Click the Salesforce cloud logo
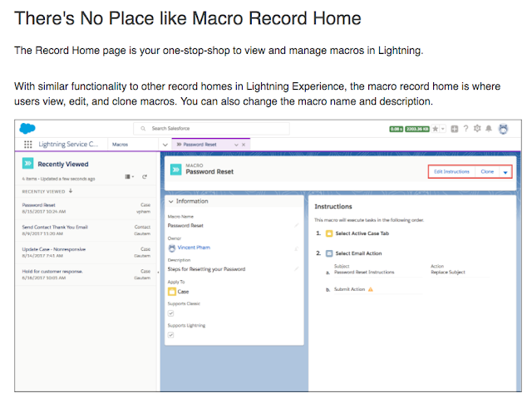 27,129
